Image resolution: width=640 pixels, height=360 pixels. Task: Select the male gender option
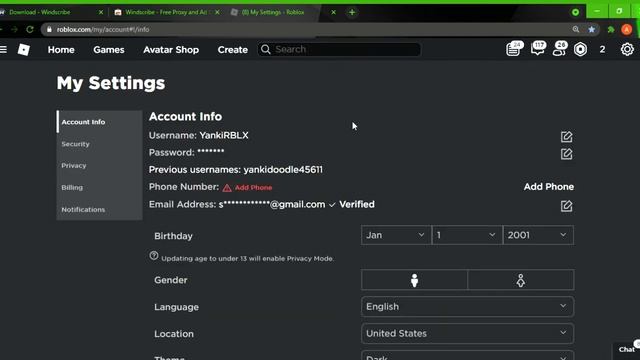tap(414, 280)
